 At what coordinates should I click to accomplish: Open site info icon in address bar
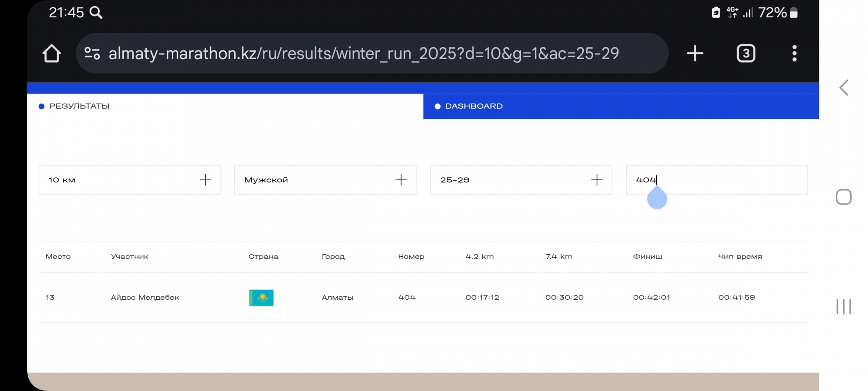92,53
